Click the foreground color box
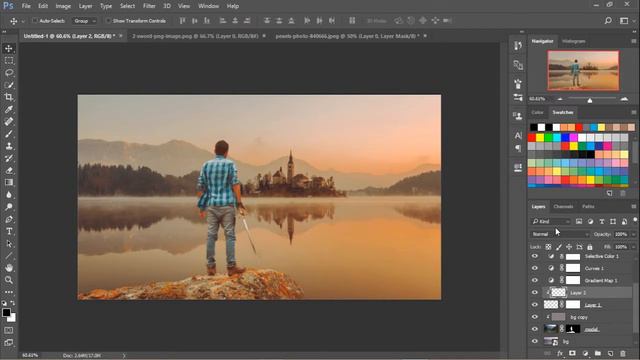Screen dimensions: 640x360 pyautogui.click(x=6, y=313)
